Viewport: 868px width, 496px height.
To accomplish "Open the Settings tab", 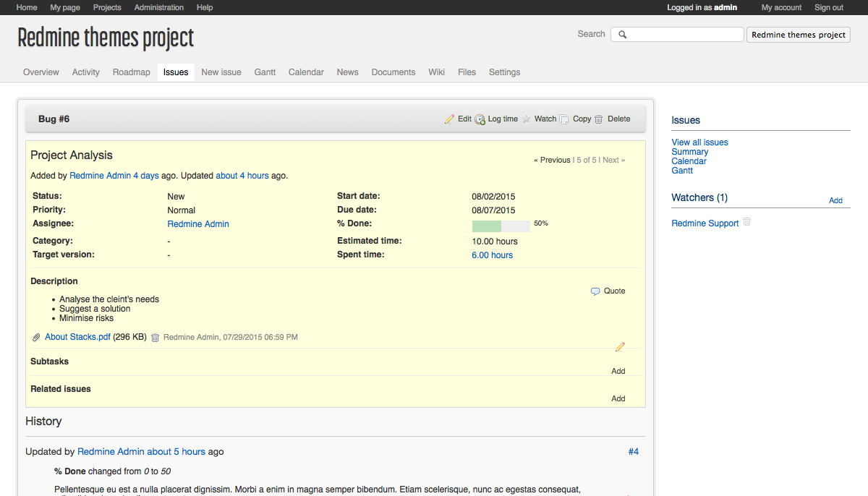I will point(505,72).
